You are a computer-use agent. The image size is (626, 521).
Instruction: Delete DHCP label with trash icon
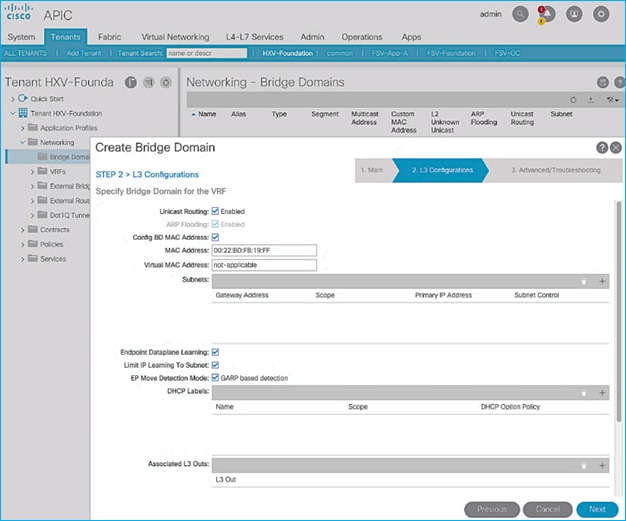(x=584, y=393)
